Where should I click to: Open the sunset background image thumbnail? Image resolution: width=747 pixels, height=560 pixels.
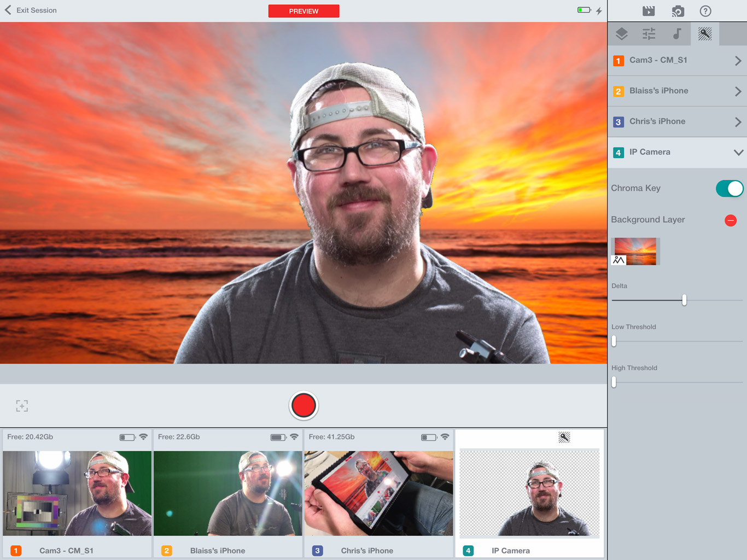635,251
